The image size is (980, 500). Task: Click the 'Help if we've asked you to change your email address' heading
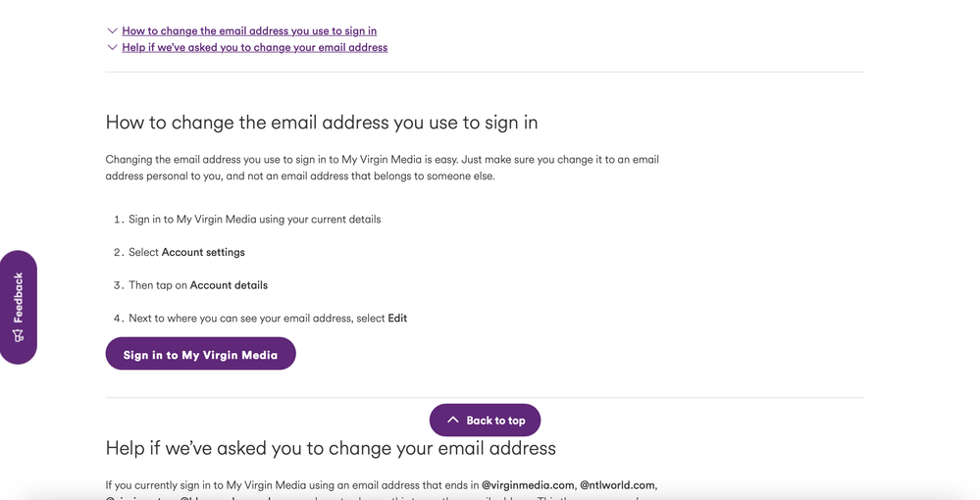tap(331, 448)
